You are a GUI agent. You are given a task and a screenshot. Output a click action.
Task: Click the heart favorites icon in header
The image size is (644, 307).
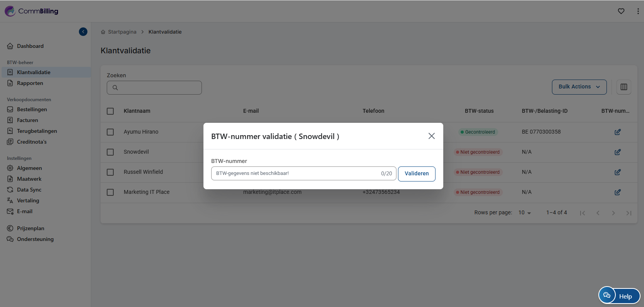click(621, 11)
